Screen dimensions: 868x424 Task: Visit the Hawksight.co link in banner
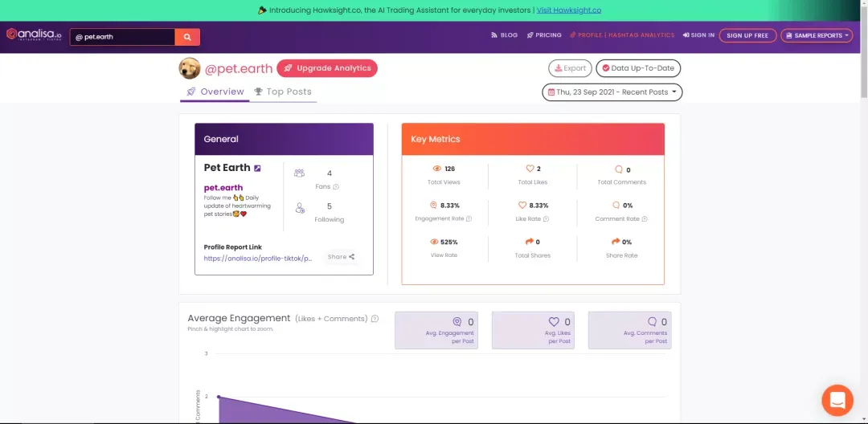tap(568, 10)
